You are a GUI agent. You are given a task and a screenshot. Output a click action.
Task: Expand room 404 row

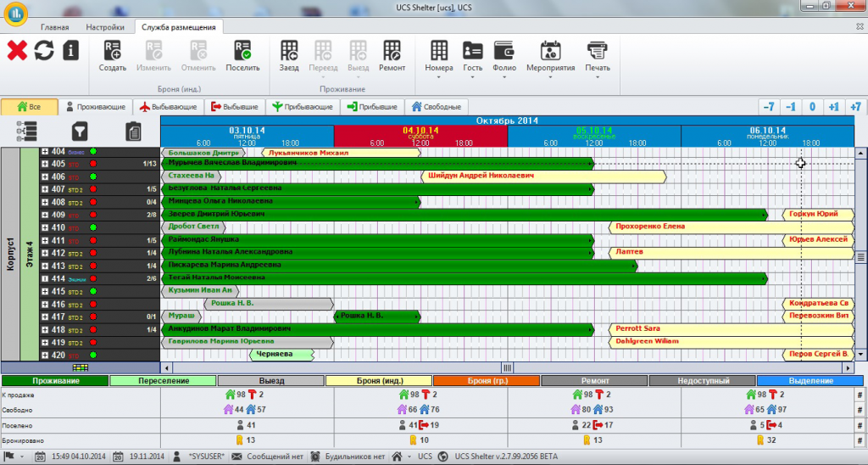point(45,152)
